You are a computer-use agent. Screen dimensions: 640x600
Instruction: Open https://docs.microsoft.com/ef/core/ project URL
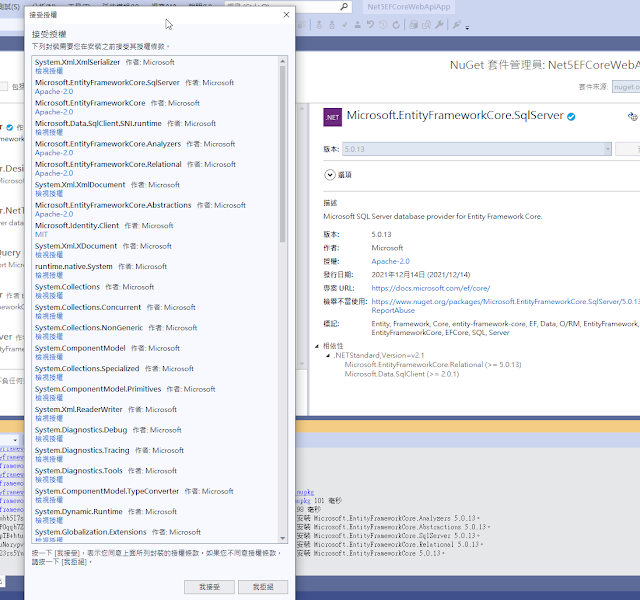(x=431, y=288)
